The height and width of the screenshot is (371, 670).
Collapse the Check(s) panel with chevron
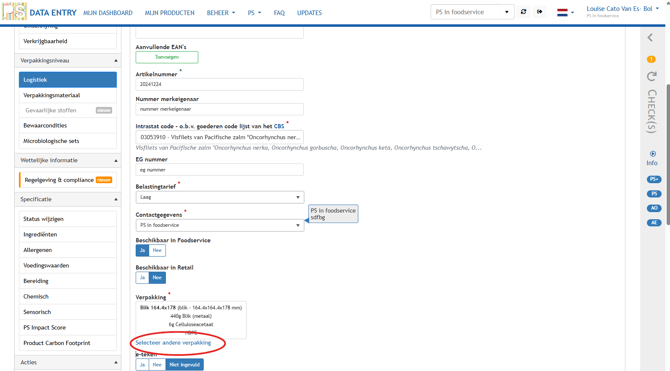click(x=650, y=38)
